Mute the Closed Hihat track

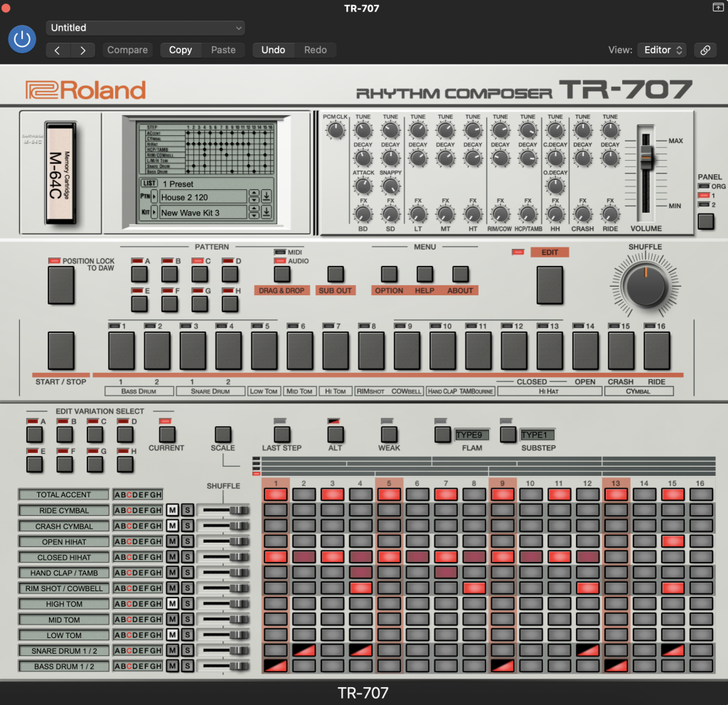click(172, 557)
